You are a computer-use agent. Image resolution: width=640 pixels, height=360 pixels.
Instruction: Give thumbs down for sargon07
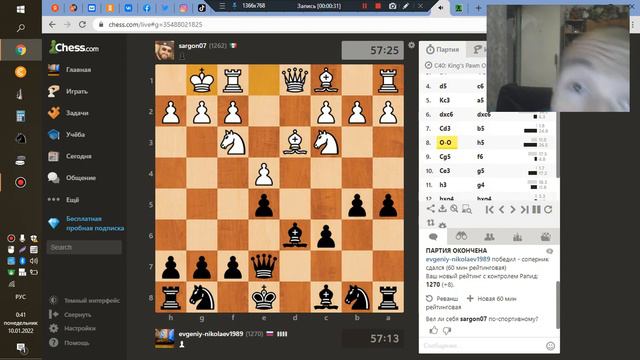pos(447,331)
